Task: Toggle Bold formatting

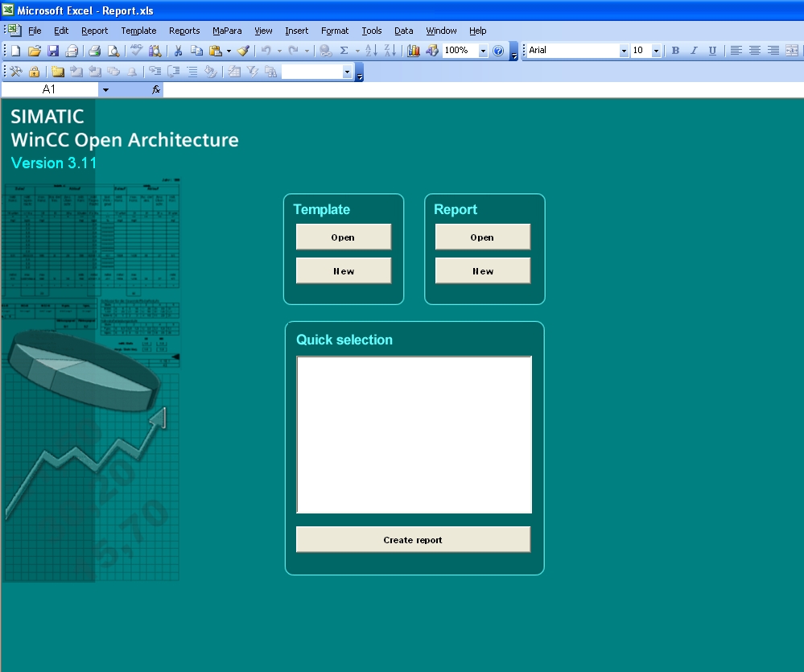Action: click(x=675, y=50)
